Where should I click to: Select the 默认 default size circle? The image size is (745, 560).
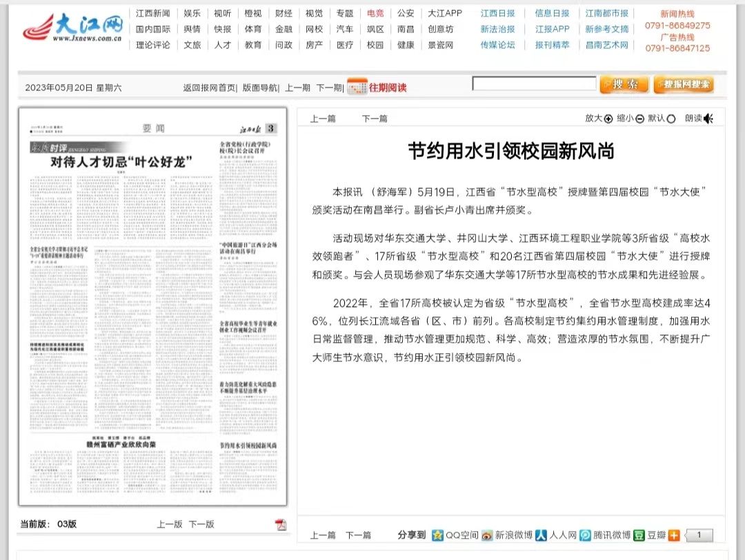point(671,119)
